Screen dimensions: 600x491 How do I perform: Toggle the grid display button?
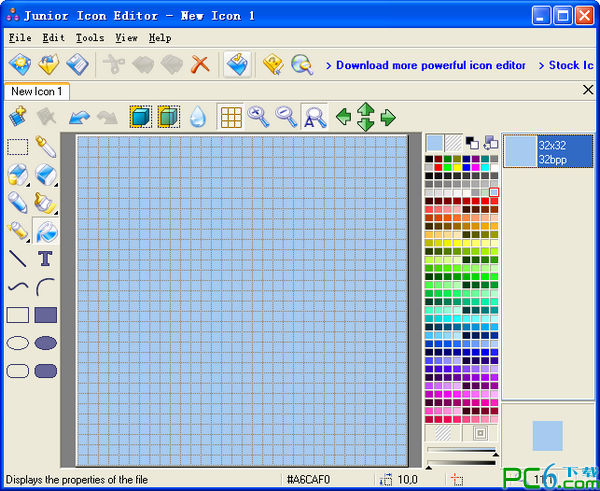click(231, 117)
